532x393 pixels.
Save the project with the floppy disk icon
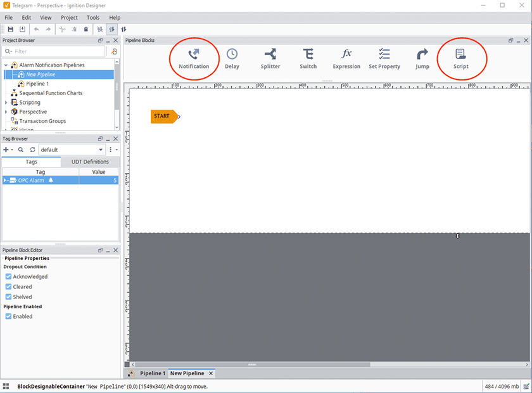click(x=11, y=29)
